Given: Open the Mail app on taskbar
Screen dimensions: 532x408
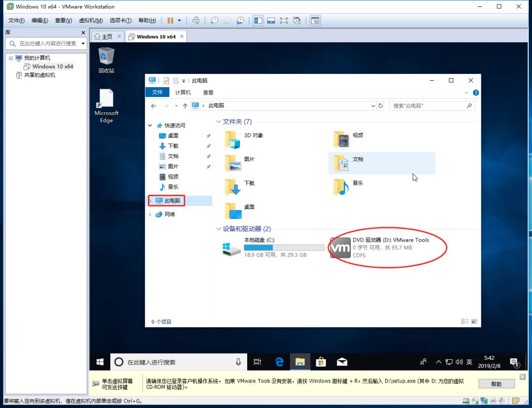Looking at the screenshot, I should (342, 362).
